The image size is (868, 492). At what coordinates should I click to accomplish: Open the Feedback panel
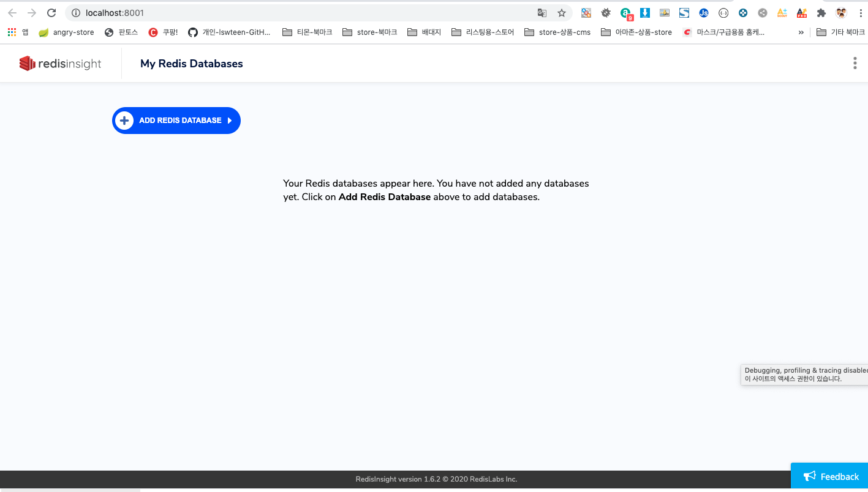[x=829, y=476]
